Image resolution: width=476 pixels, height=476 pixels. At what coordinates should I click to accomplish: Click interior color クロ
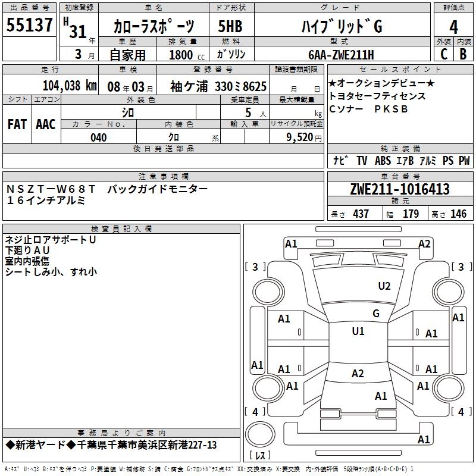174,137
